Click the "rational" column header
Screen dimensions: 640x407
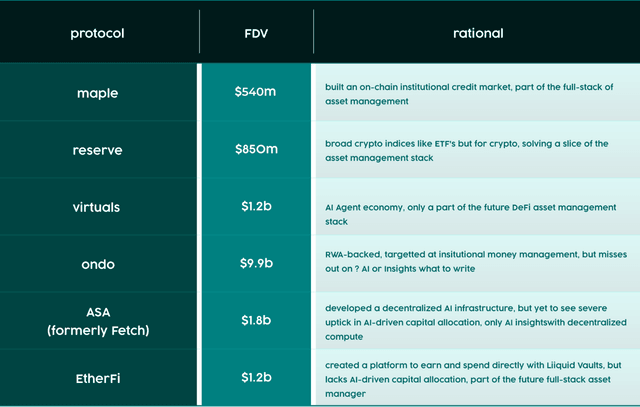(x=476, y=33)
